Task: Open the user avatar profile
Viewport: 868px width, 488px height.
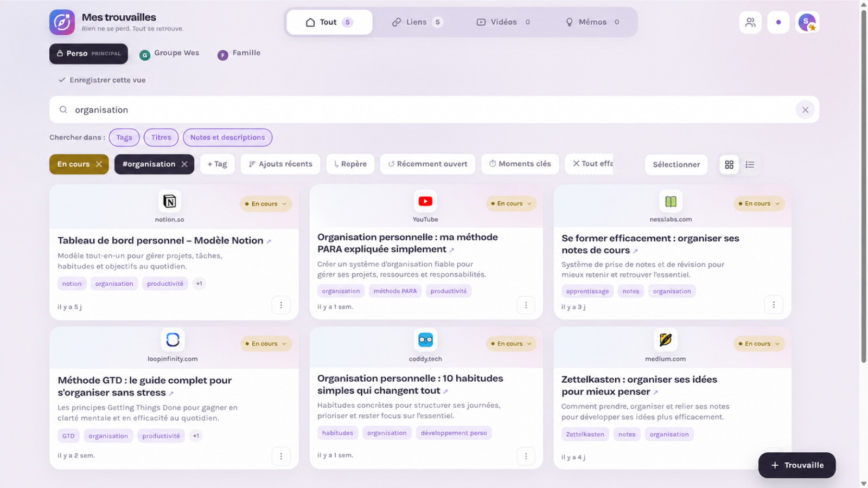Action: [807, 22]
